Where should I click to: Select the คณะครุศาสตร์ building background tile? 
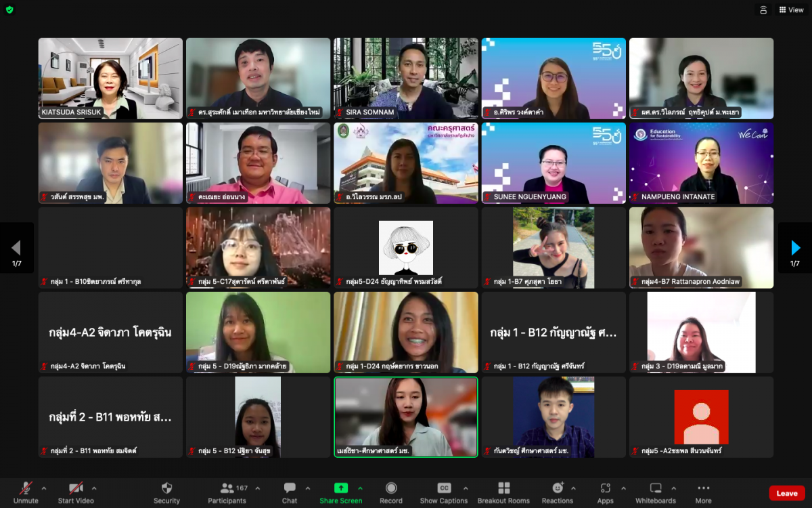point(406,163)
